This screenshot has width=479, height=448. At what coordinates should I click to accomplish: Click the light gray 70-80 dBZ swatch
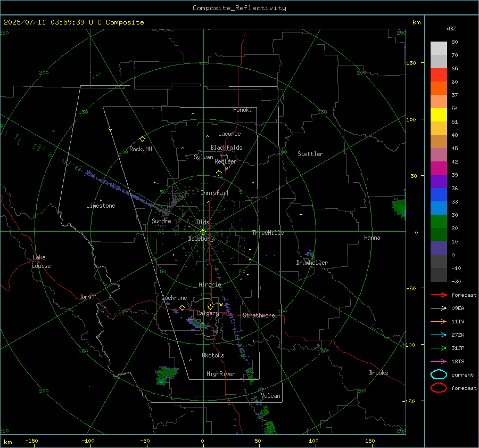[x=439, y=48]
